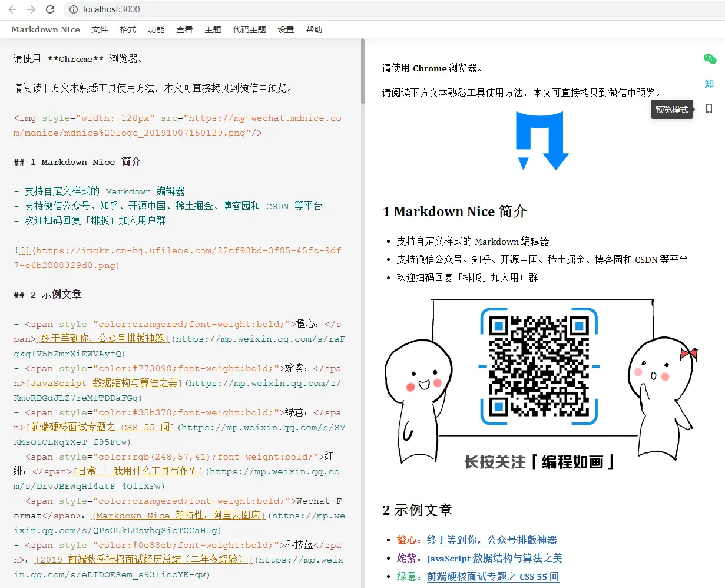
Task: Click the orange 橙心： label in preview
Action: point(409,540)
